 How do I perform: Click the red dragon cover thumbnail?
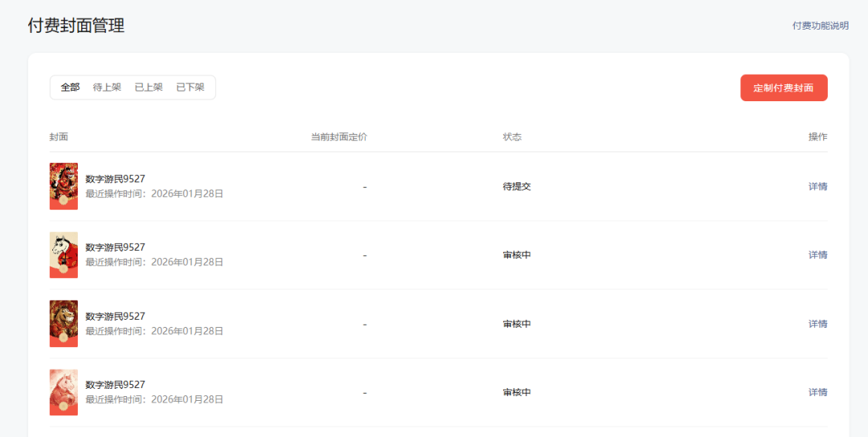click(63, 186)
